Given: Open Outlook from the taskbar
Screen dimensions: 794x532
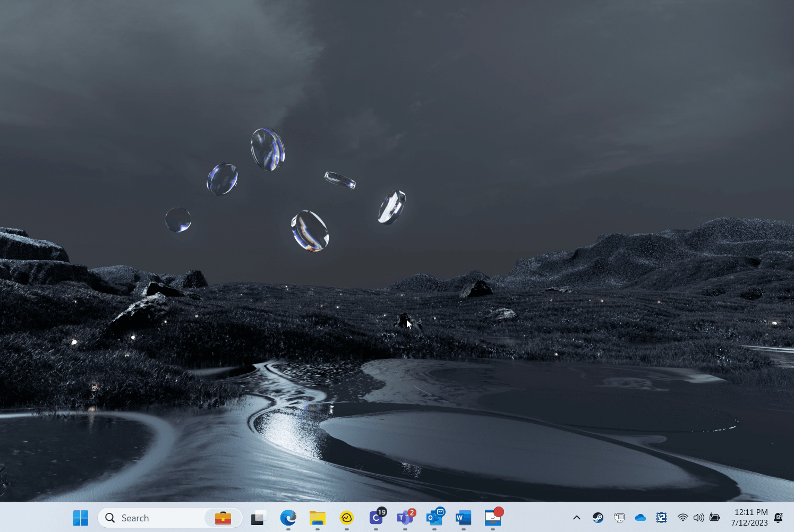Looking at the screenshot, I should [x=436, y=517].
